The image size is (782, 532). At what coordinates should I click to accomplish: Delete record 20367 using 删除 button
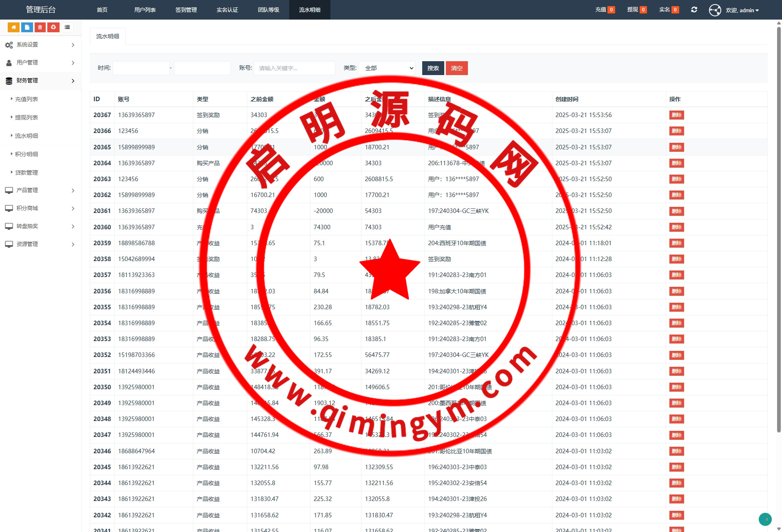pyautogui.click(x=676, y=115)
